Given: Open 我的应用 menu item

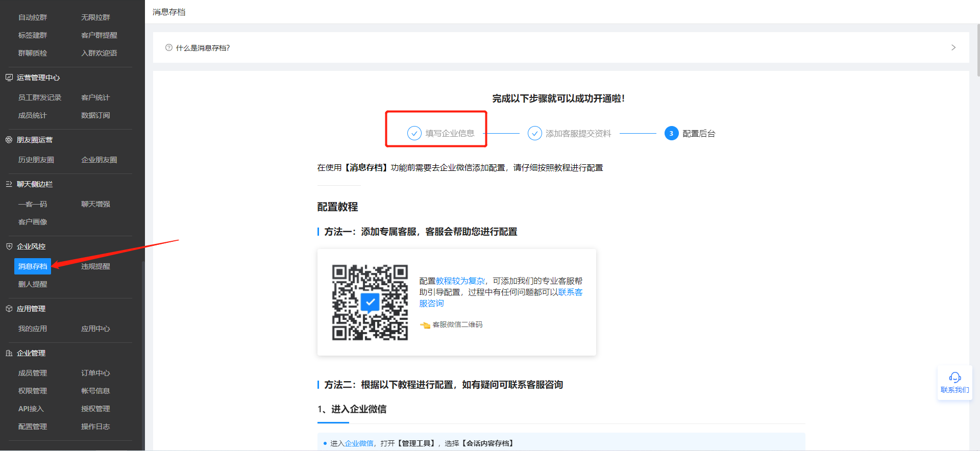Looking at the screenshot, I should (x=33, y=329).
